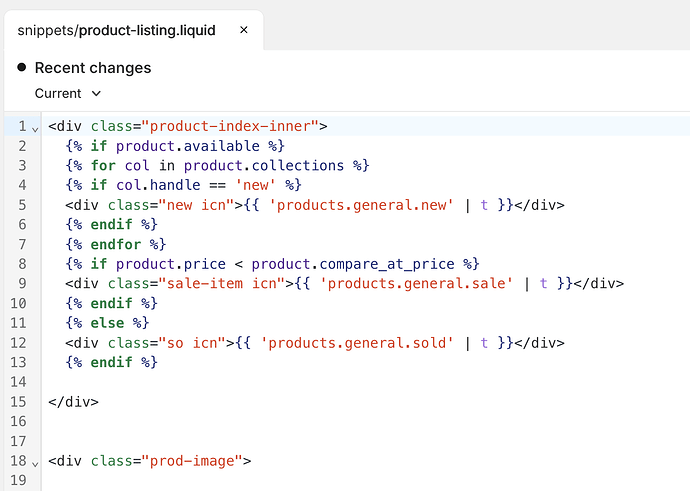Collapse the prod-image div at line 18

[x=35, y=462]
